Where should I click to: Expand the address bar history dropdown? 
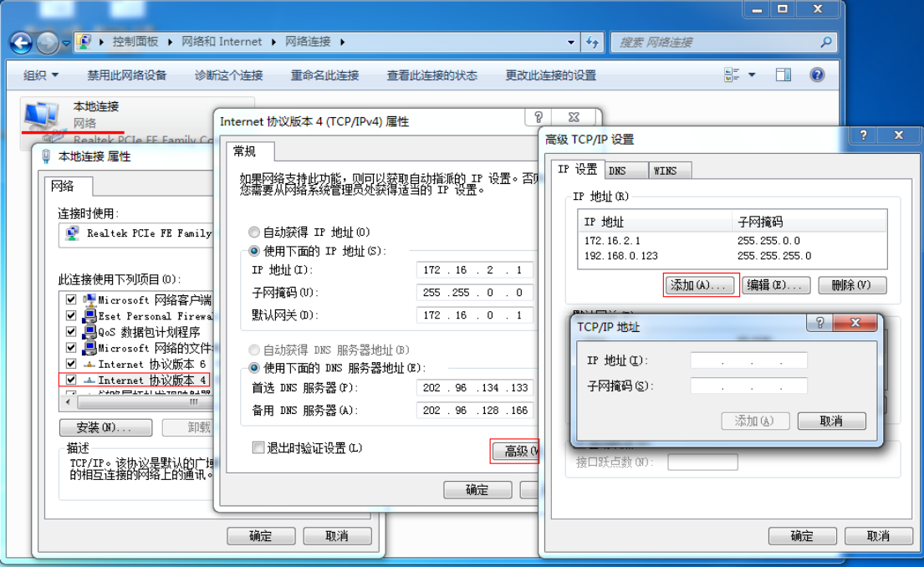(x=571, y=42)
